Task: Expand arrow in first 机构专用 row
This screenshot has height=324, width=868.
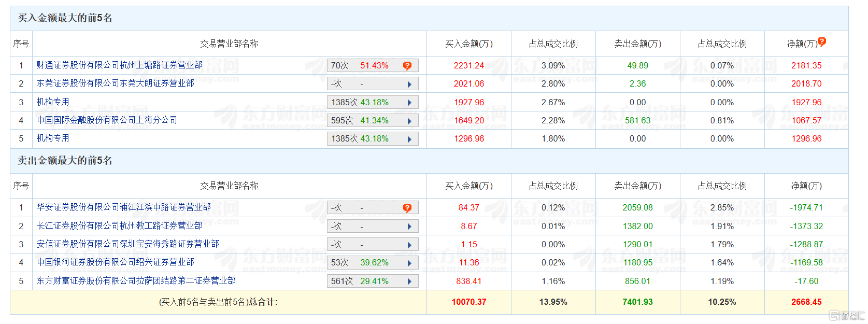Action: 409,103
